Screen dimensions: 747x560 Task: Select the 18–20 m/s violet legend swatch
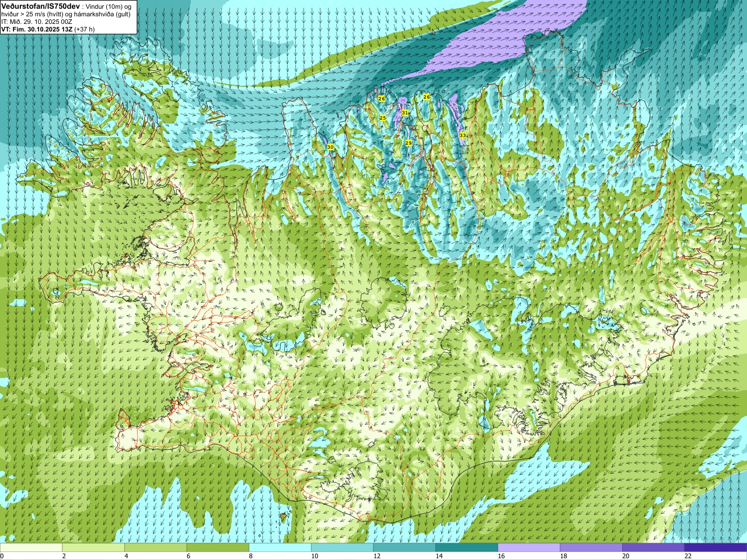coord(591,548)
